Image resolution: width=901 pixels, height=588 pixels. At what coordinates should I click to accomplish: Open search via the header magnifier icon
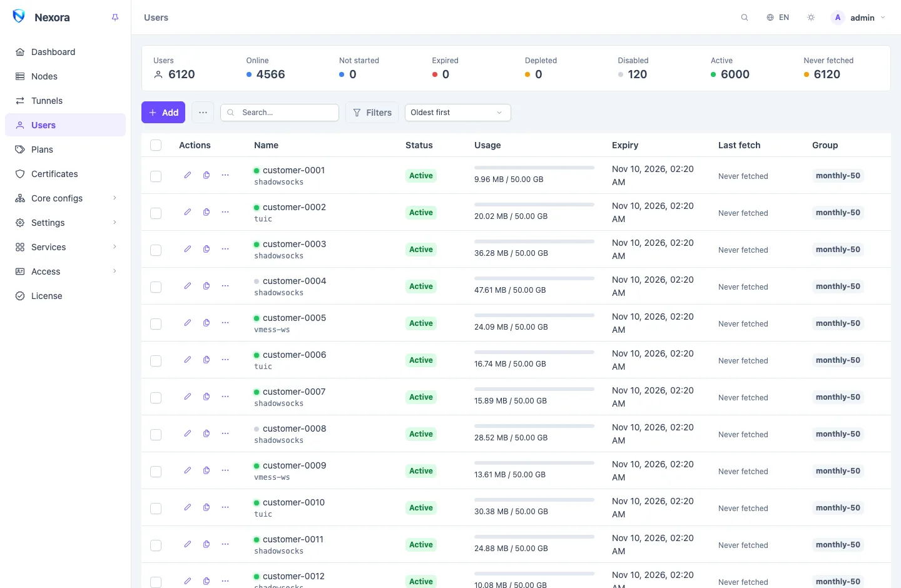click(x=745, y=18)
